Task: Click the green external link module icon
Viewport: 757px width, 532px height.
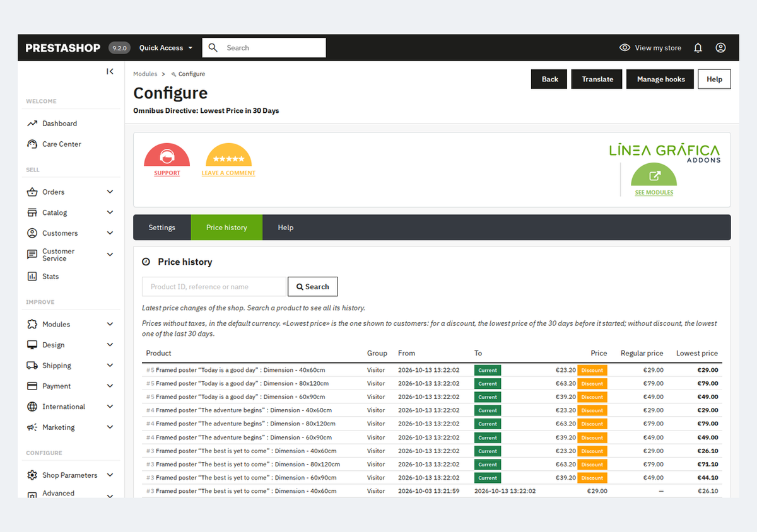Action: click(654, 175)
